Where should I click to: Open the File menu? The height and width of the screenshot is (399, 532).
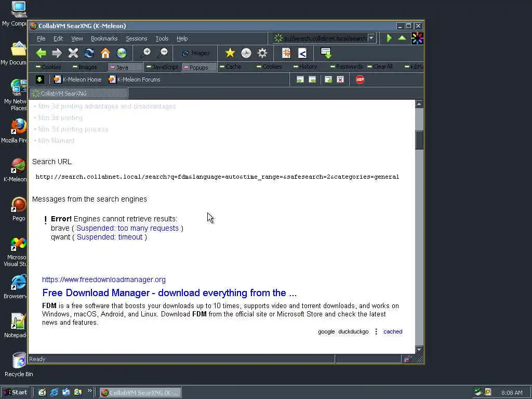41,38
